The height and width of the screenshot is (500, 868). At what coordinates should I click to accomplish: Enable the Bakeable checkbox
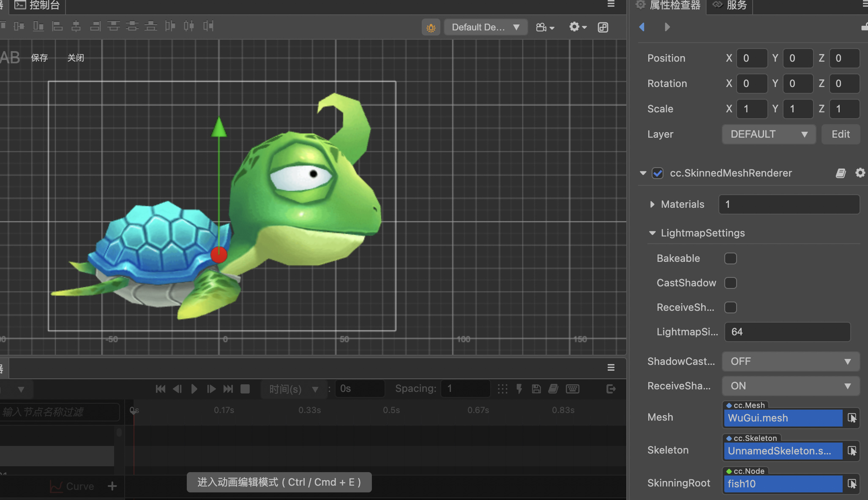(730, 258)
